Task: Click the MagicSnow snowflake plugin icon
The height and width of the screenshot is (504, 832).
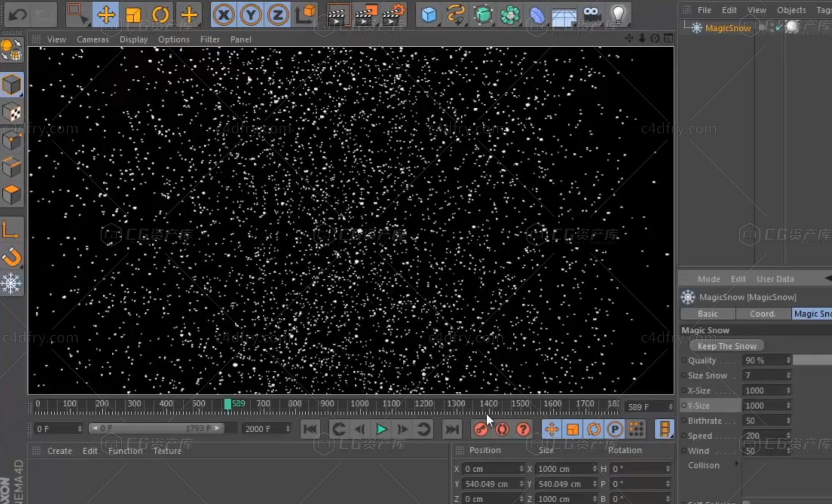Action: pyautogui.click(x=11, y=283)
